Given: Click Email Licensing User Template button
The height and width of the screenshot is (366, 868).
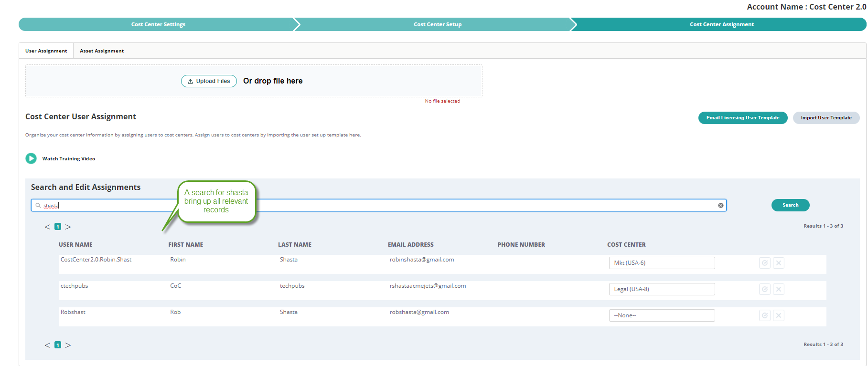Looking at the screenshot, I should [x=743, y=118].
